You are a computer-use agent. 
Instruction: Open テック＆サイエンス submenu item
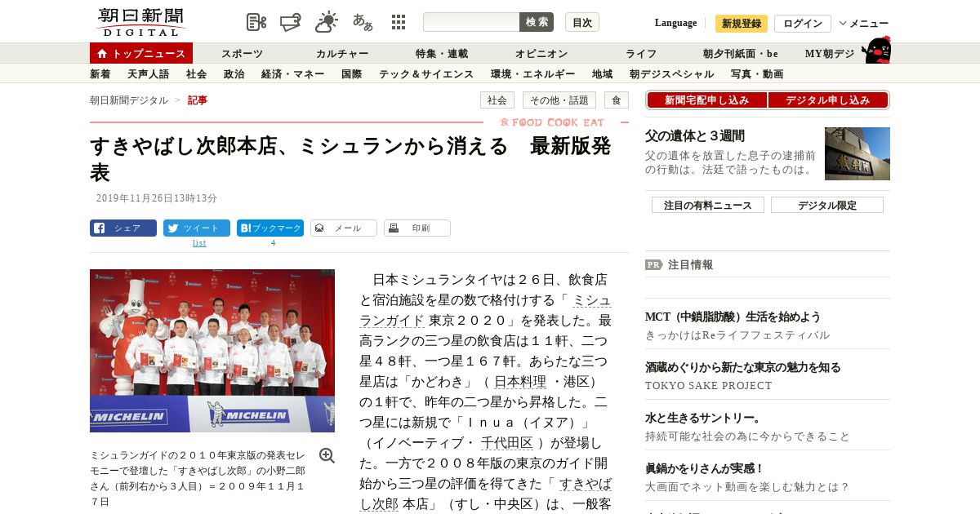[x=426, y=74]
